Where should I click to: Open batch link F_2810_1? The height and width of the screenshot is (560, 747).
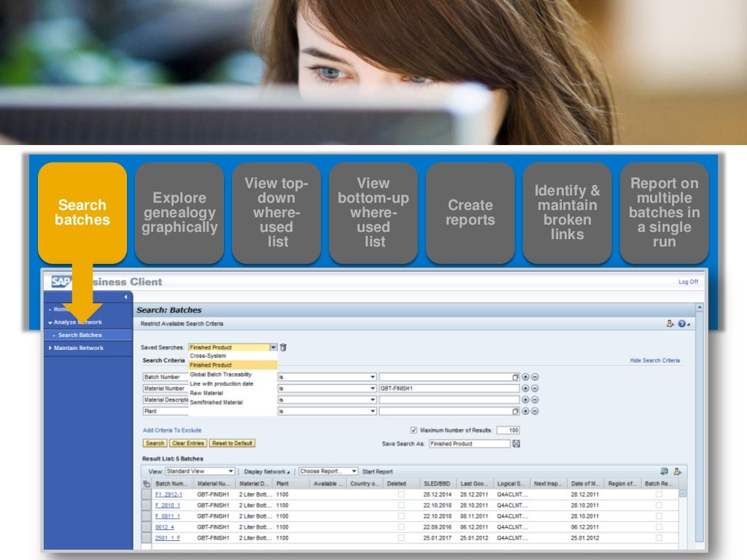click(168, 505)
